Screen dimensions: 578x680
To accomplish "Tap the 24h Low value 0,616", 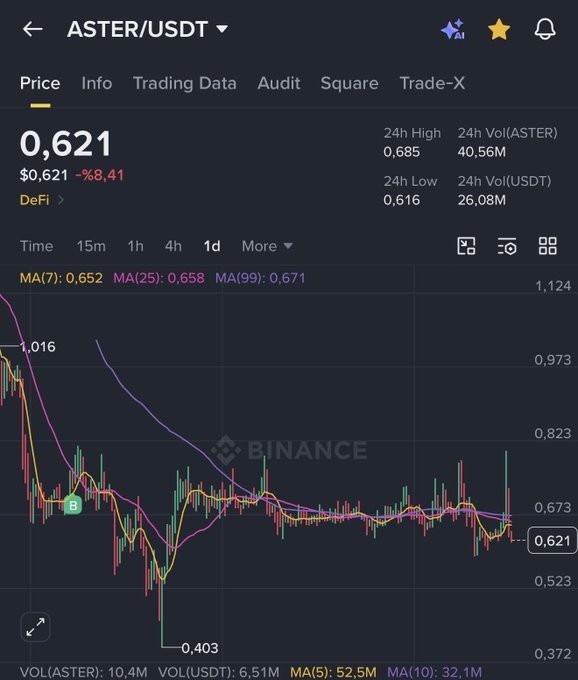I will (402, 200).
